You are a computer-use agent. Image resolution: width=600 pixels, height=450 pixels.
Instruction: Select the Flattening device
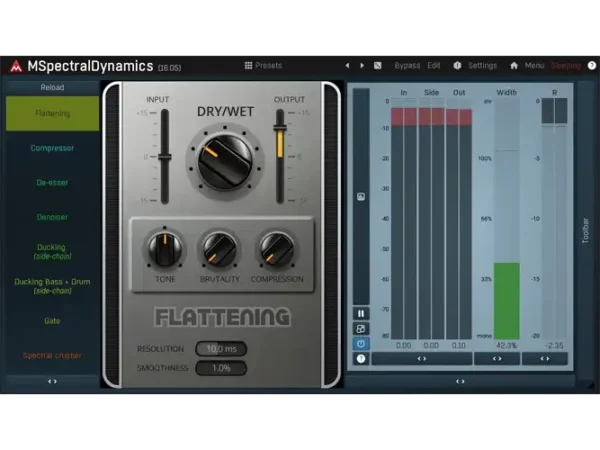point(52,113)
